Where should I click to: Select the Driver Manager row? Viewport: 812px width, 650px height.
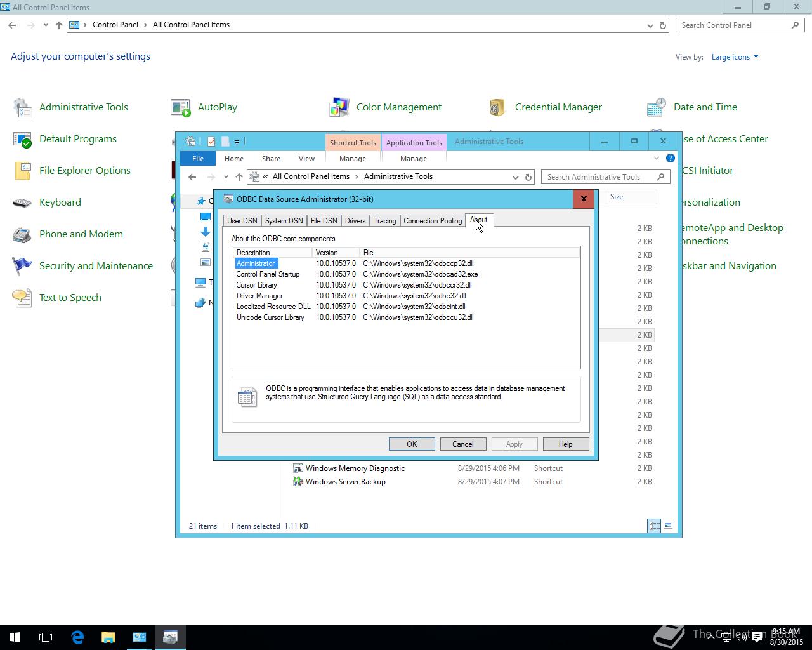tap(406, 296)
